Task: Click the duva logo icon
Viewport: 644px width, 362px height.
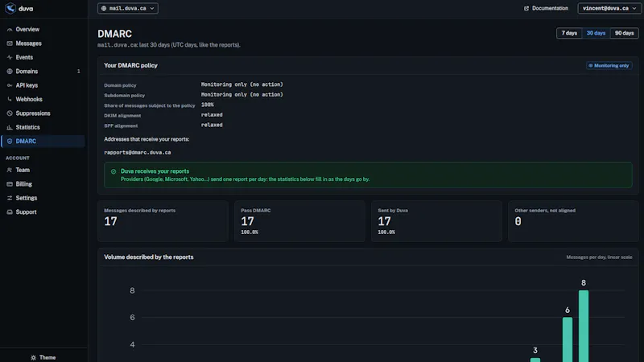Action: click(10, 8)
